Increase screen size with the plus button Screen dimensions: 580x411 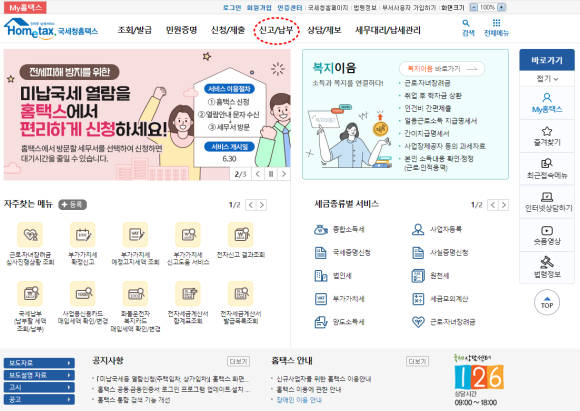point(501,7)
